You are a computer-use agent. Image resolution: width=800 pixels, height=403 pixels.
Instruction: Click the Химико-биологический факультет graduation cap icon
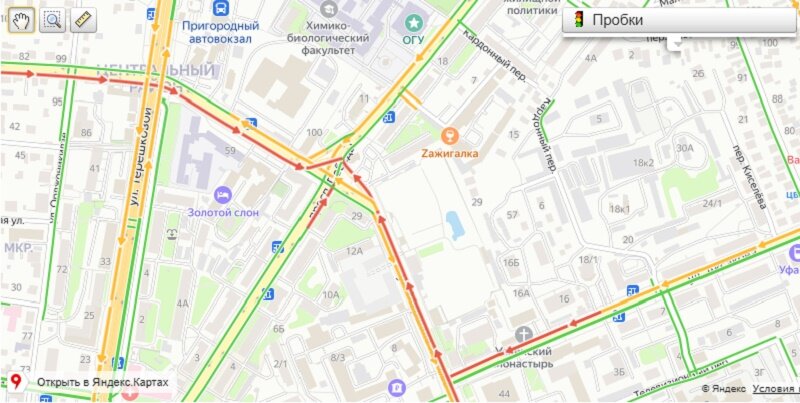[330, 8]
